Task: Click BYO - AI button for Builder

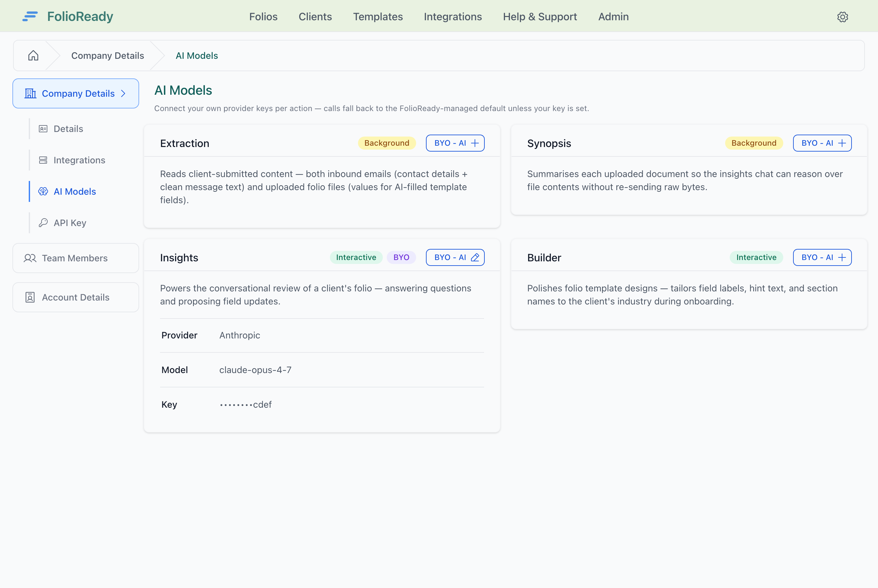Action: tap(822, 258)
